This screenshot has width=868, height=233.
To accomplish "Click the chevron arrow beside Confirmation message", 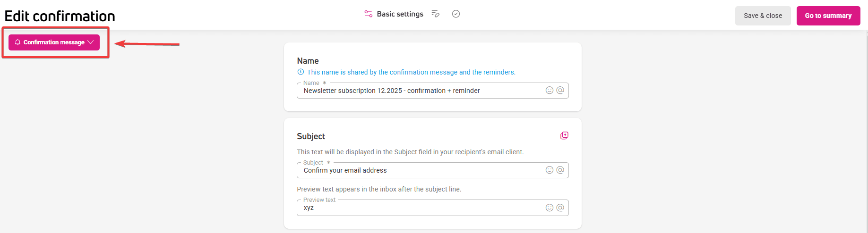I will pyautogui.click(x=91, y=42).
